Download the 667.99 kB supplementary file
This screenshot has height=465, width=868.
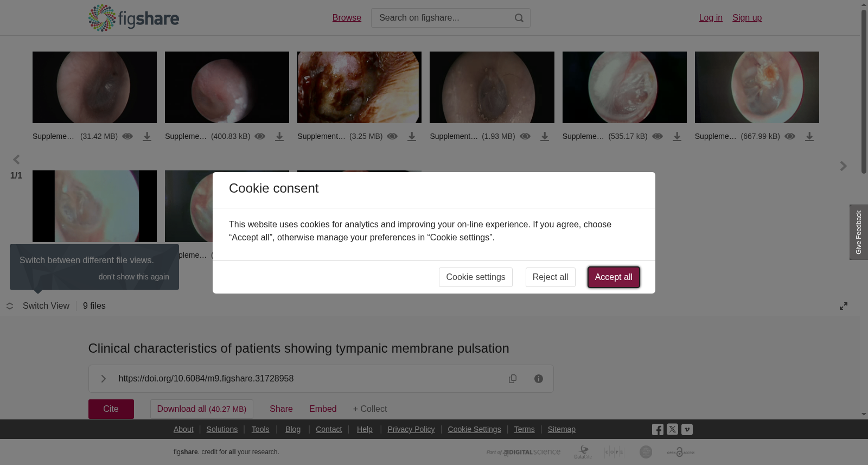click(809, 137)
